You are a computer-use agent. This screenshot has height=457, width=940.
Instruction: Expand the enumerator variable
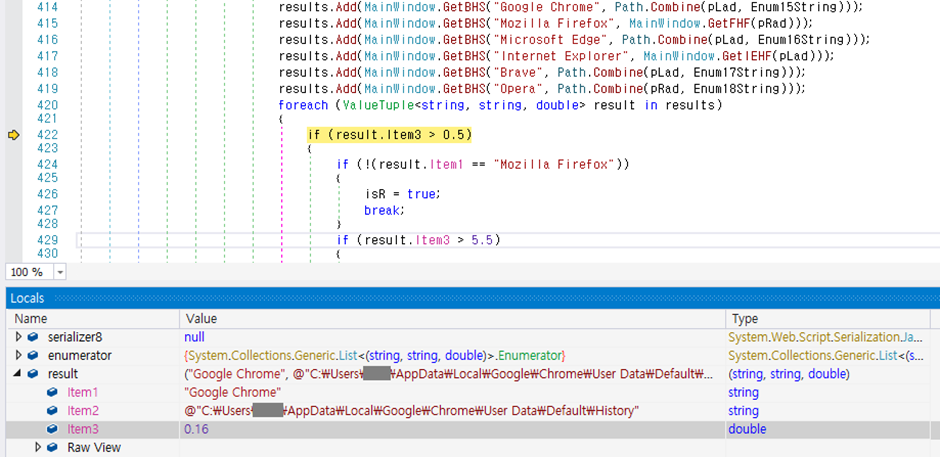(x=19, y=356)
